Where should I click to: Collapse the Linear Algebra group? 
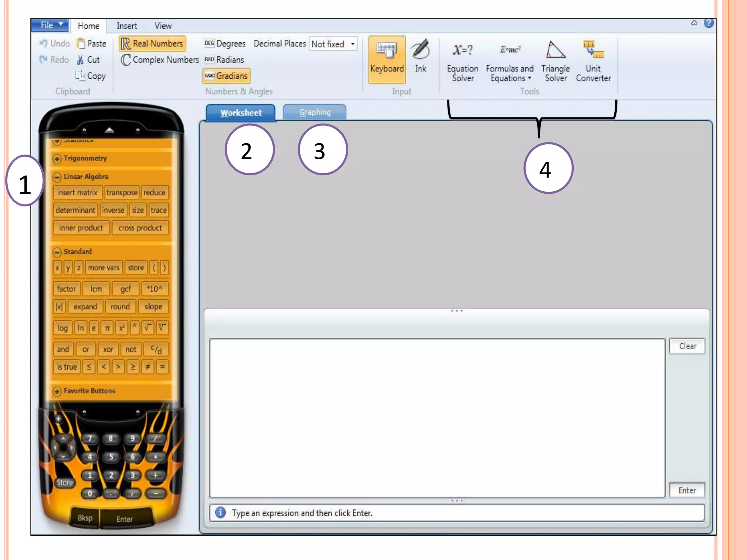coord(57,177)
